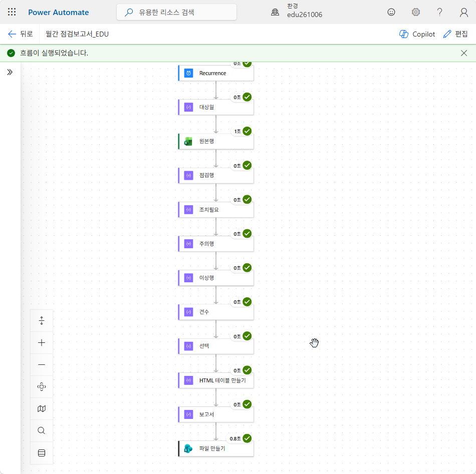Image resolution: width=476 pixels, height=474 pixels.
Task: Select the 파일 만들기 SharePoint card
Action: click(x=216, y=448)
